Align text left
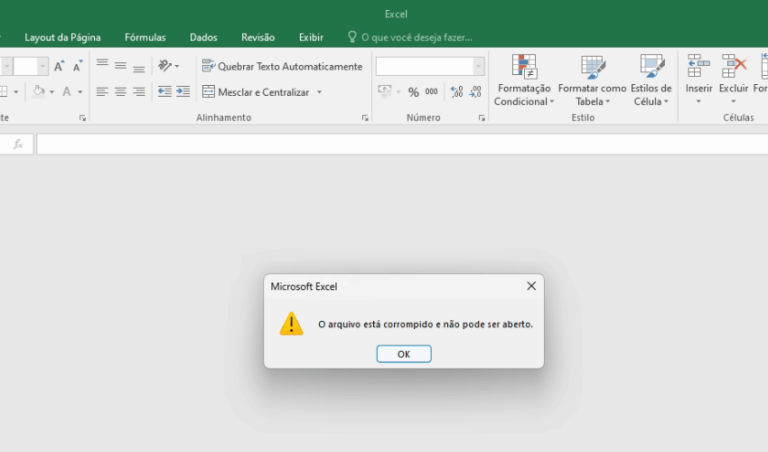768x452 pixels. coord(102,92)
